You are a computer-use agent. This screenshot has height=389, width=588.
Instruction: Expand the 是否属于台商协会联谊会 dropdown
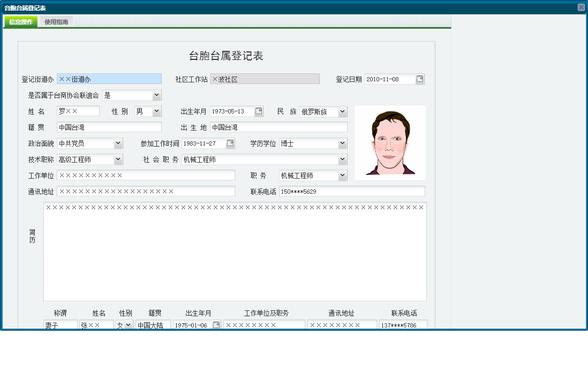pos(156,95)
